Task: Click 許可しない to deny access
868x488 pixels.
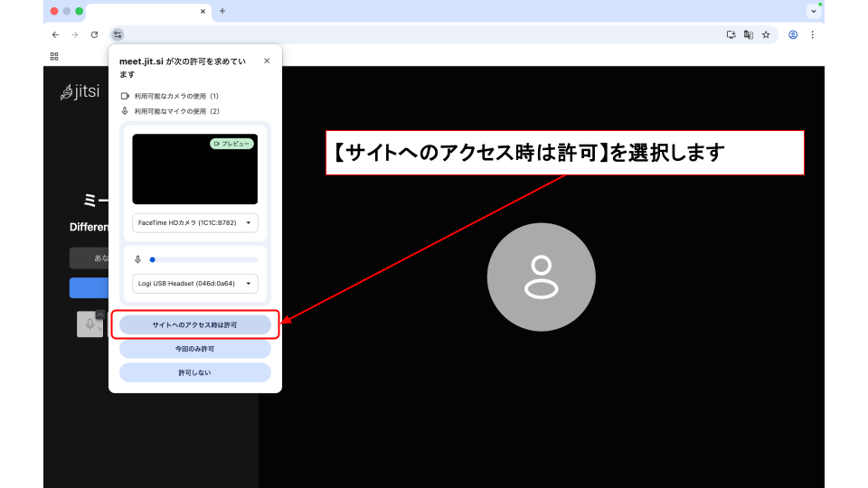Action: click(194, 372)
